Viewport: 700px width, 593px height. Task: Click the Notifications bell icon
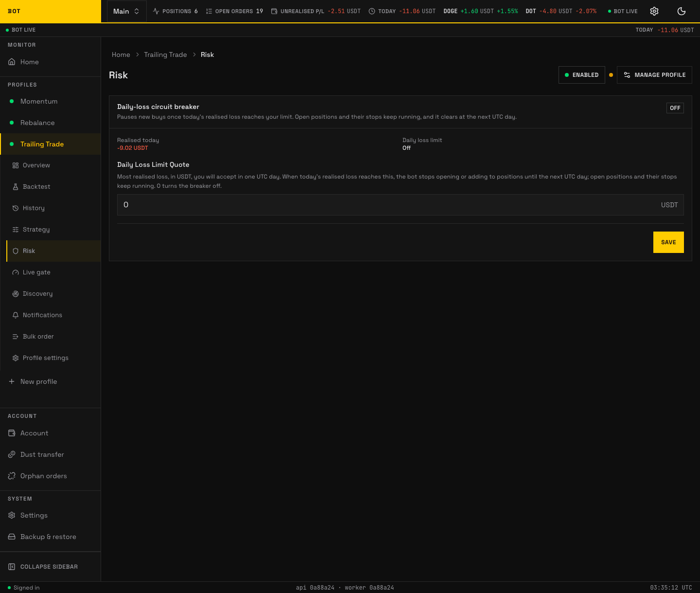(16, 315)
